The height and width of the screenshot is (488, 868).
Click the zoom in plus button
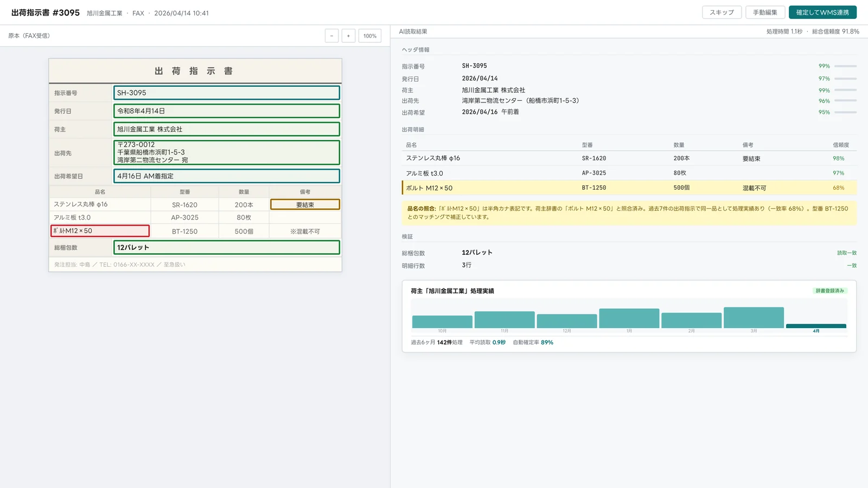[x=348, y=36]
